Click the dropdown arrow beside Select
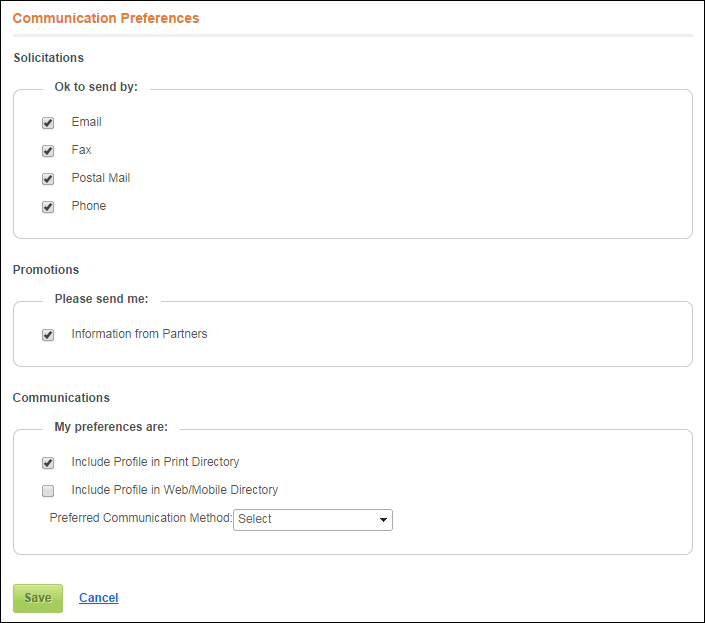The image size is (705, 623). [x=383, y=520]
